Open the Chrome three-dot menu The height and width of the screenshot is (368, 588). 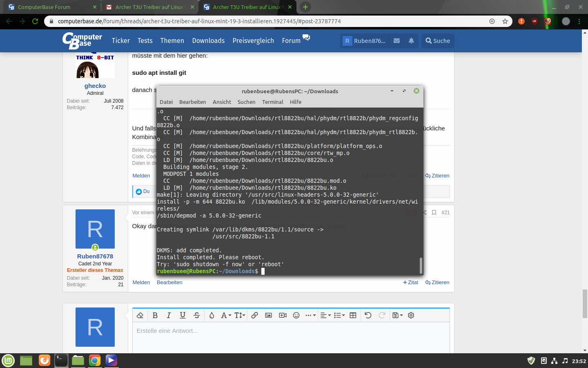[579, 21]
